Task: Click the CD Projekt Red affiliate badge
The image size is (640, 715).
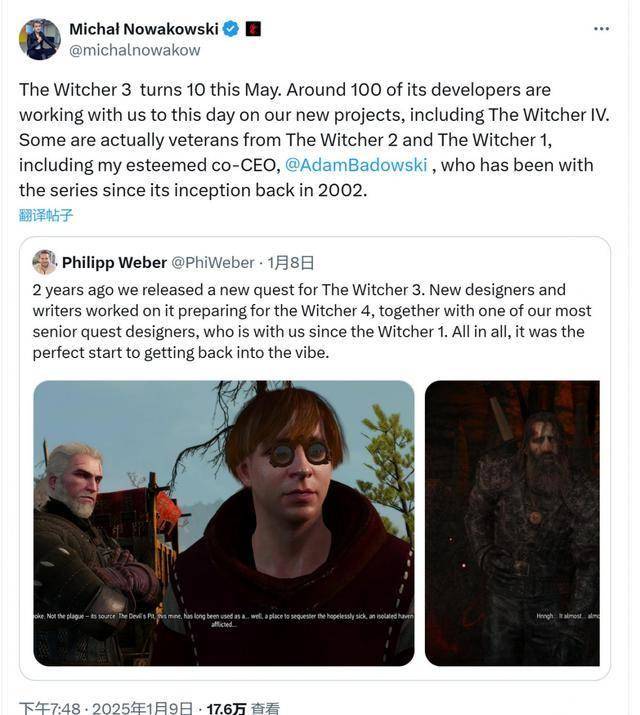Action: (x=253, y=29)
